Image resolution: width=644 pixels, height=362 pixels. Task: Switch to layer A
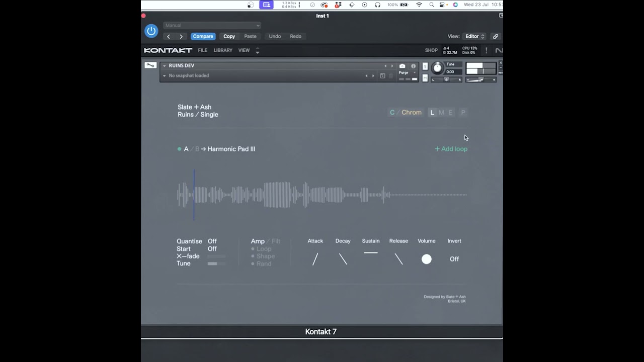tap(186, 149)
